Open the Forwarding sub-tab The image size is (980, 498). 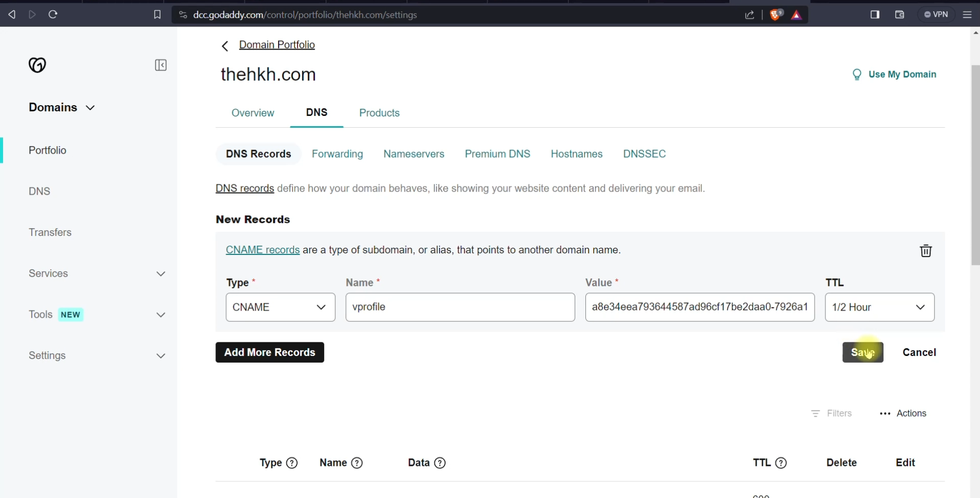click(x=337, y=154)
